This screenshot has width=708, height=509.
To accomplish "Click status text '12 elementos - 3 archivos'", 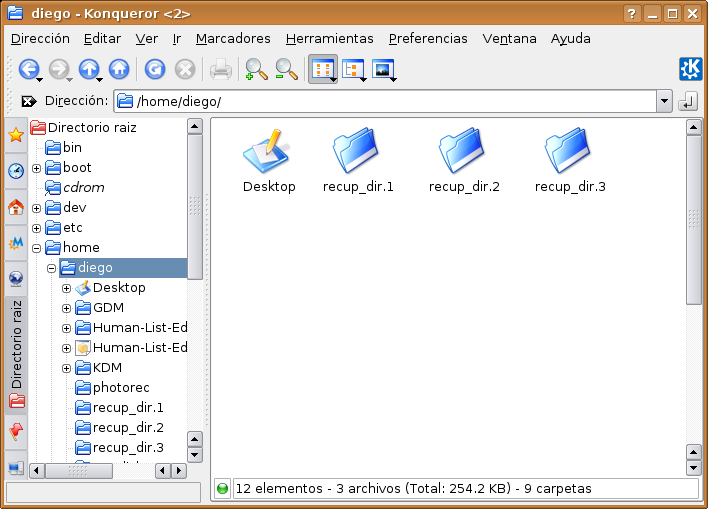I will (318, 489).
